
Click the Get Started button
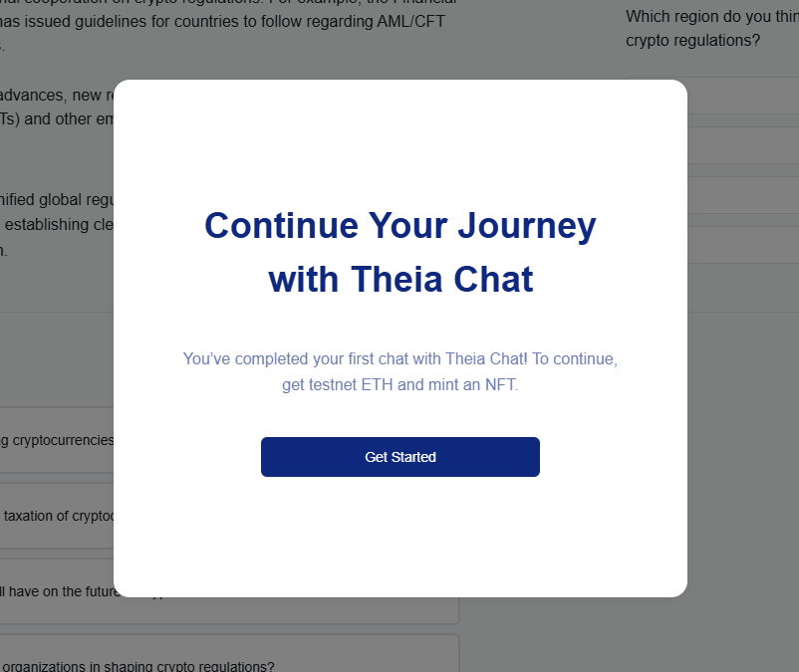coord(399,457)
